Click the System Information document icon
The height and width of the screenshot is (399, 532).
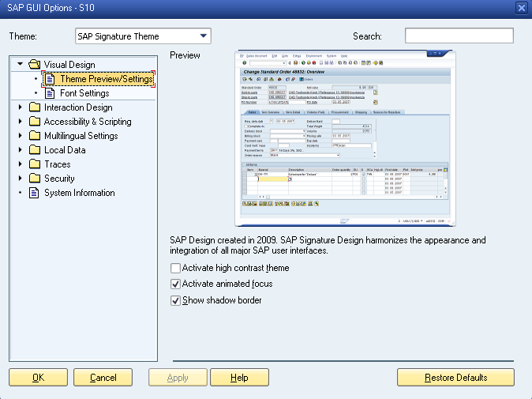34,193
